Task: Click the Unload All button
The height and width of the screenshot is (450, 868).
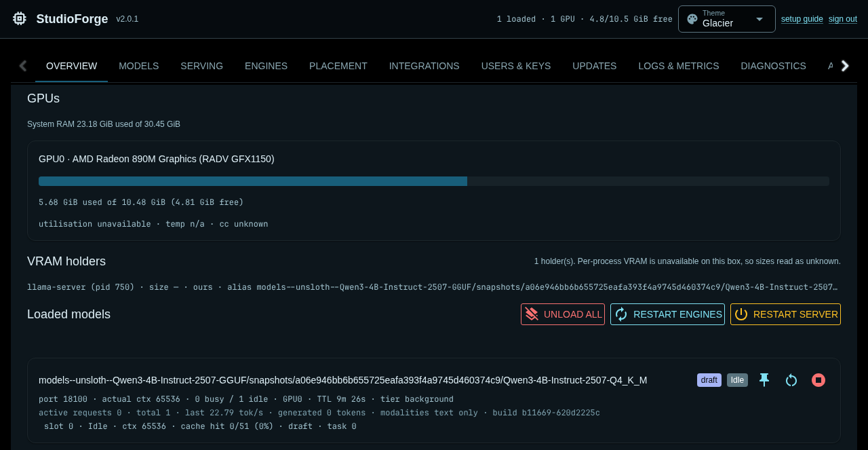Action: pyautogui.click(x=563, y=314)
